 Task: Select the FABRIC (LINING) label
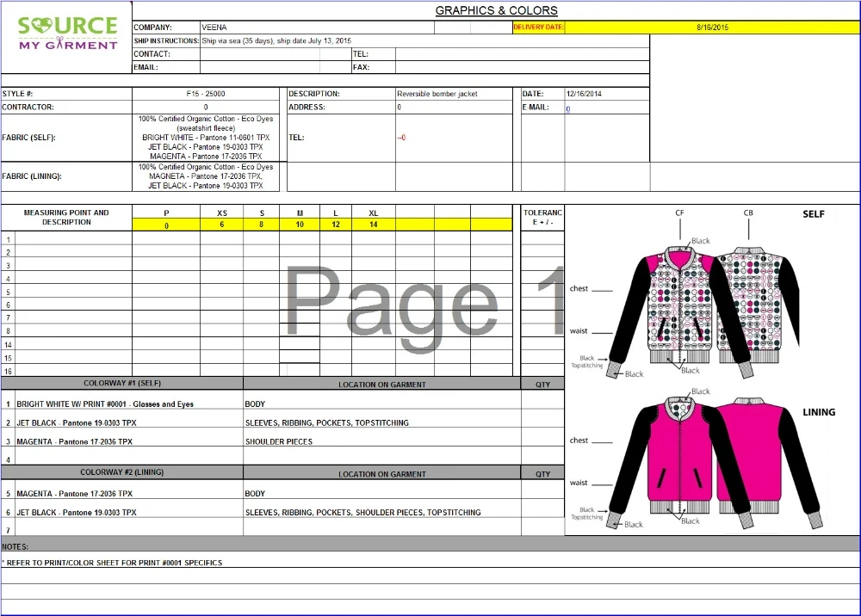(32, 176)
